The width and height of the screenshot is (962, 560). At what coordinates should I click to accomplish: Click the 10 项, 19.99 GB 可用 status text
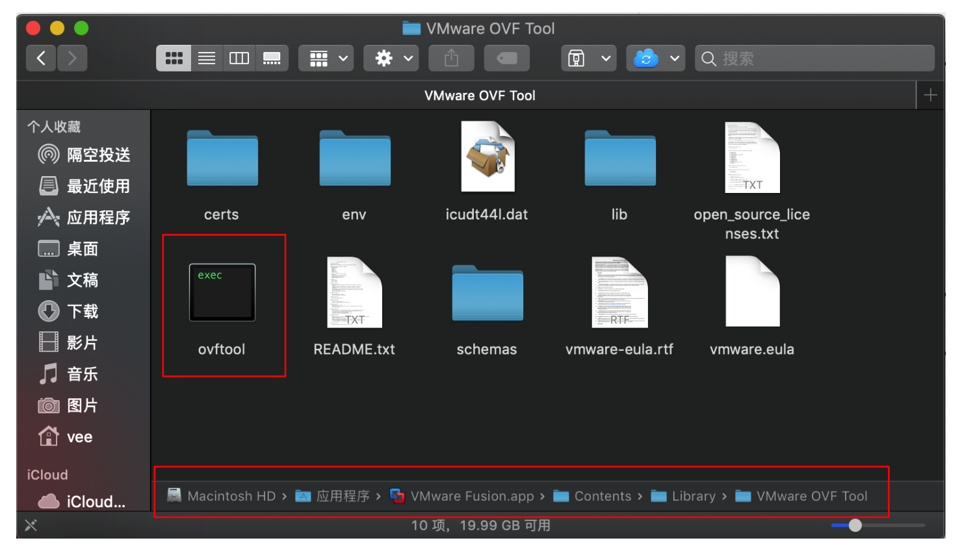[x=481, y=525]
